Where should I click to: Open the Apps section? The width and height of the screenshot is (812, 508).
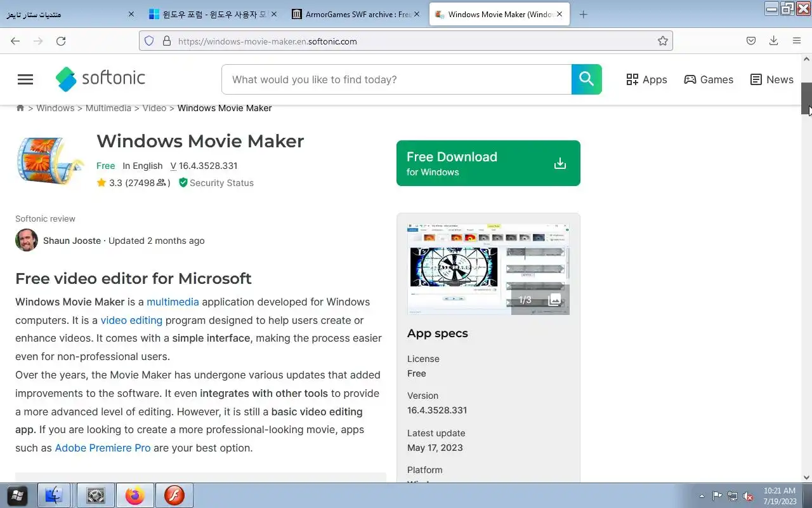[646, 79]
